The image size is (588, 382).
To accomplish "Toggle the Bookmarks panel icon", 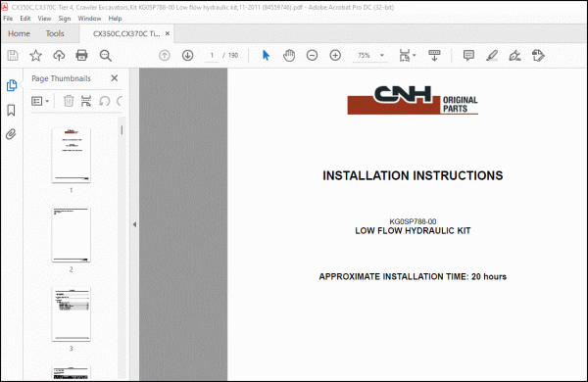I will click(x=11, y=111).
